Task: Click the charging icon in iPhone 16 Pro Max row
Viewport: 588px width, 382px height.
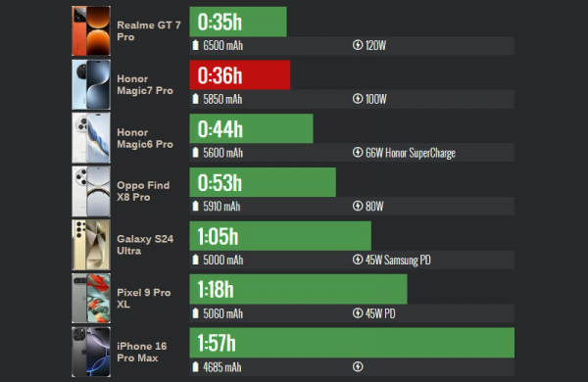Action: [x=358, y=366]
